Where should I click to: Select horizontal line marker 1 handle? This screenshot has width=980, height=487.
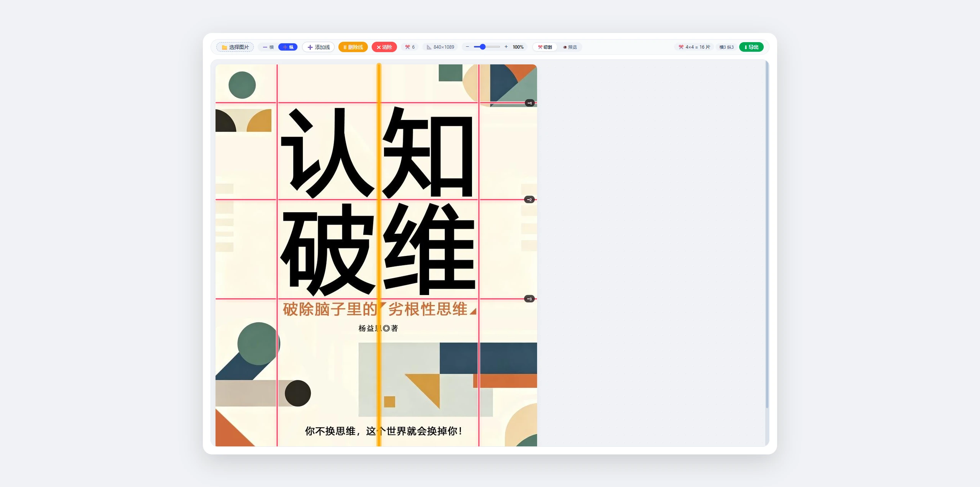(x=530, y=103)
